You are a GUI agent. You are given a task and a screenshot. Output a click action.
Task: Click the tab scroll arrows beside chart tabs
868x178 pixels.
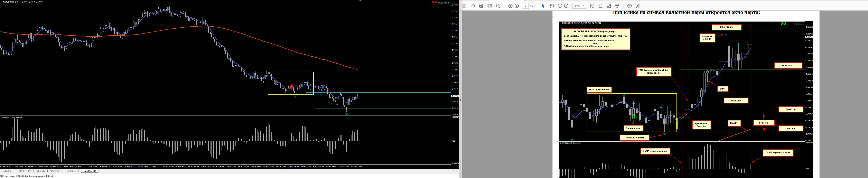click(455, 171)
